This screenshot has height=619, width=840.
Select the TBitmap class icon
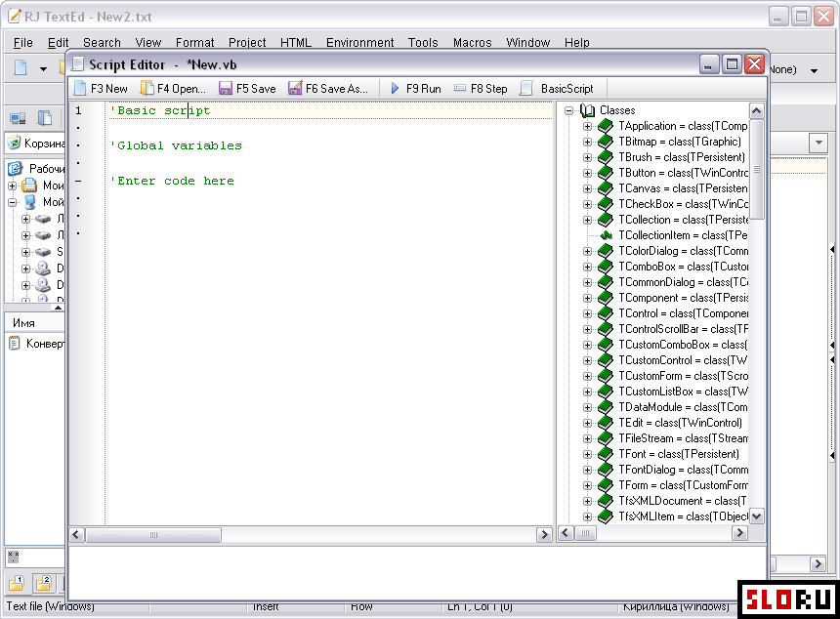[x=606, y=142]
